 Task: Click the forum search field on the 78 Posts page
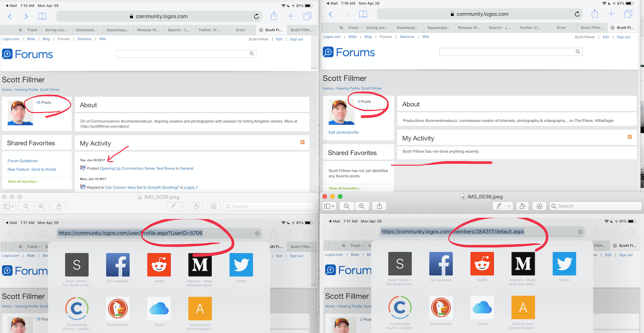(186, 54)
